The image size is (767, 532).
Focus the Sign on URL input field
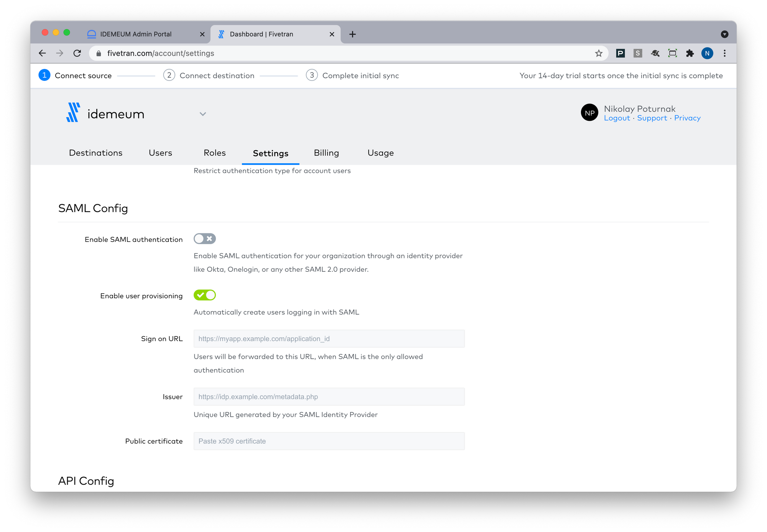329,339
